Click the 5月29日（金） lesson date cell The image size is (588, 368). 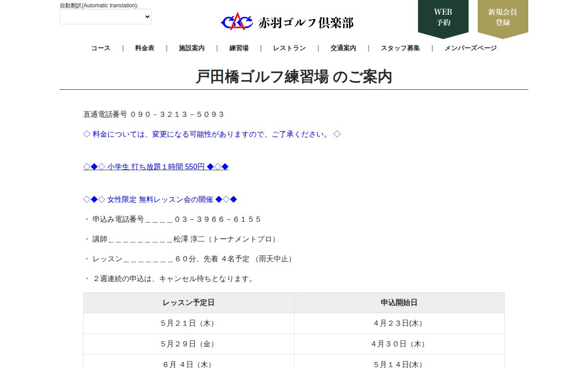[x=189, y=344]
